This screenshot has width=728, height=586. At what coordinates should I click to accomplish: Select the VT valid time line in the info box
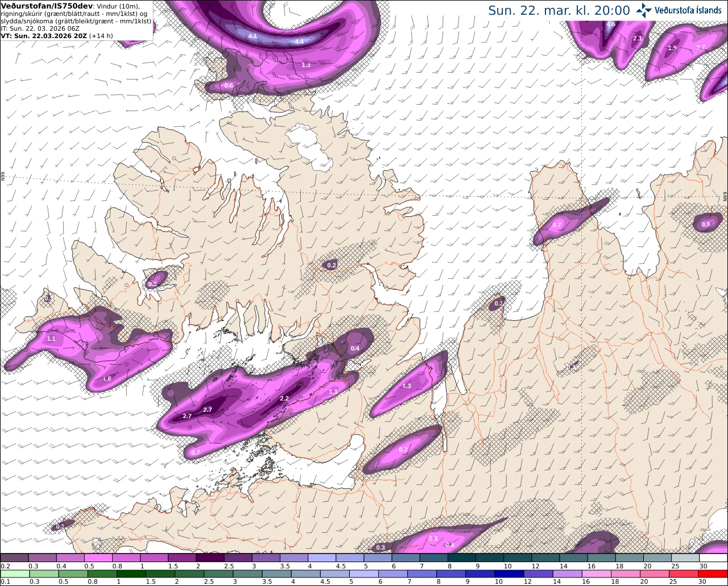(x=57, y=36)
